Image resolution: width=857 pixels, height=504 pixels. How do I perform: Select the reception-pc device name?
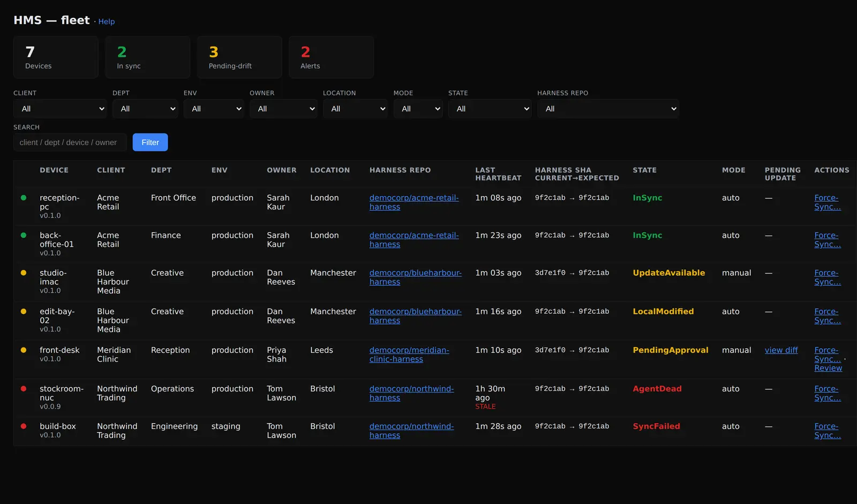pos(59,202)
